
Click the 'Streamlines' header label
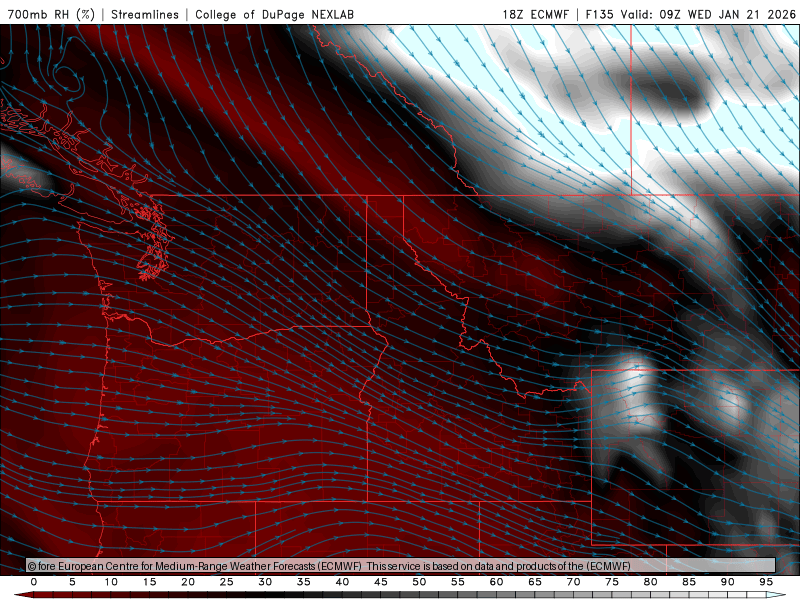pyautogui.click(x=145, y=14)
